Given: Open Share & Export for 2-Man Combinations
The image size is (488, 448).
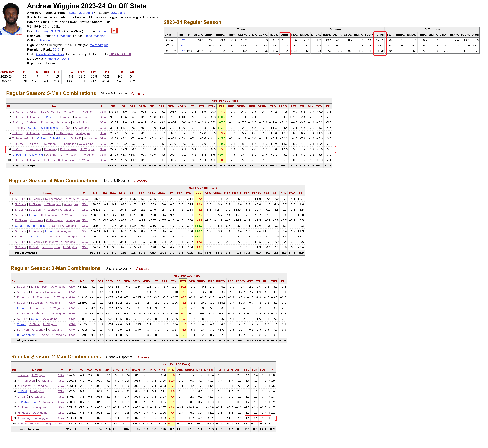Looking at the screenshot, I should 119,357.
